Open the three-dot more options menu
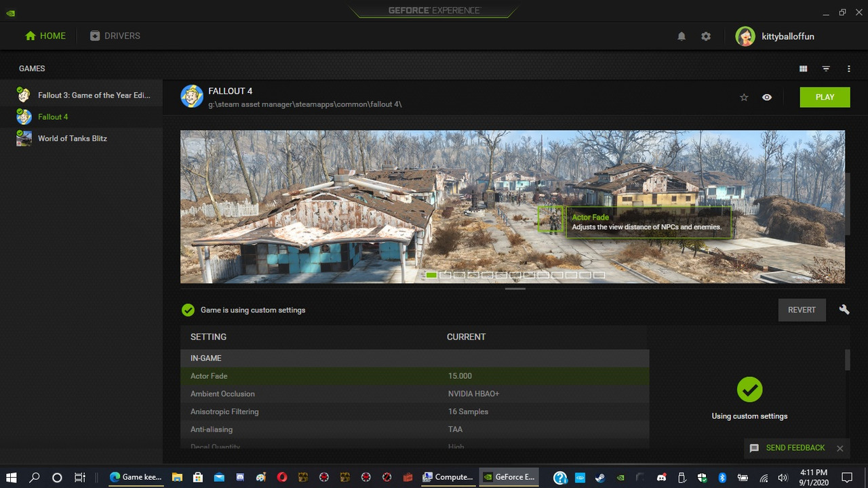868x488 pixels. pos(848,68)
